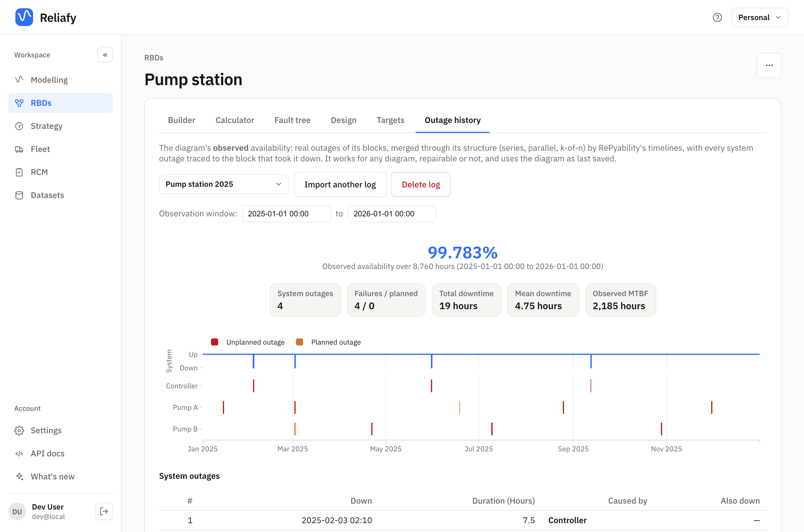The width and height of the screenshot is (804, 532).
Task: Open the three-dot more options menu
Action: (769, 65)
